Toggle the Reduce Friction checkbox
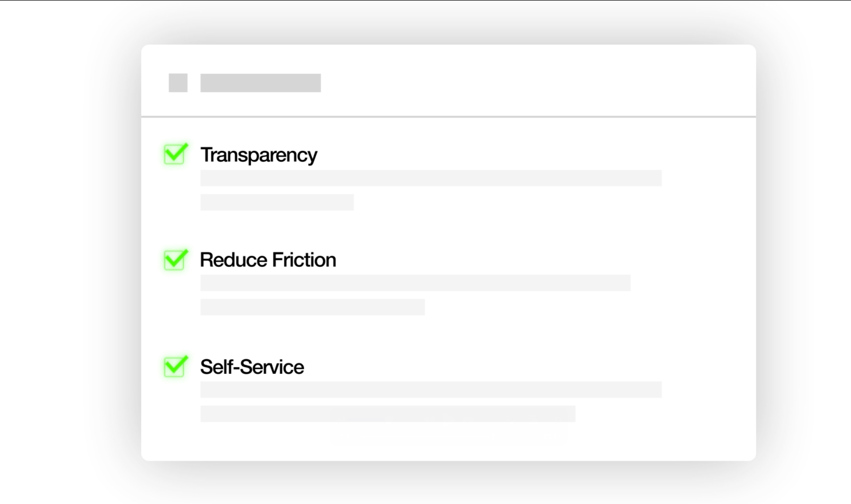 (x=174, y=260)
